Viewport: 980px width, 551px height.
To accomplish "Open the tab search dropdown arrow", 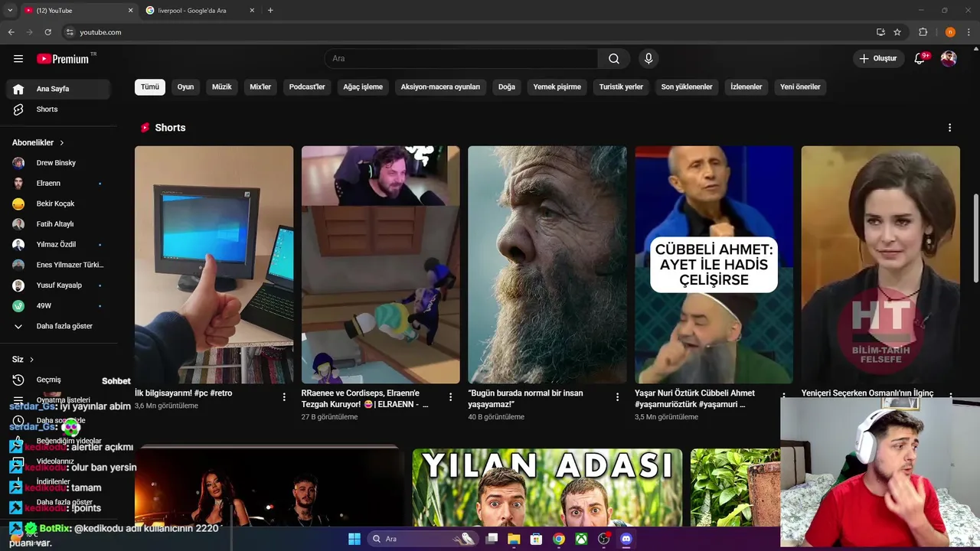I will click(10, 11).
